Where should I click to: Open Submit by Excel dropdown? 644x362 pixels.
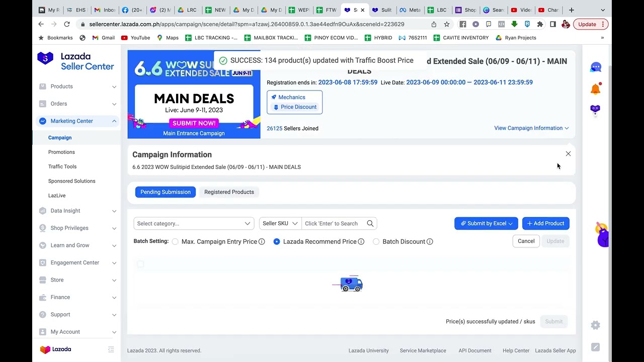coord(486,224)
